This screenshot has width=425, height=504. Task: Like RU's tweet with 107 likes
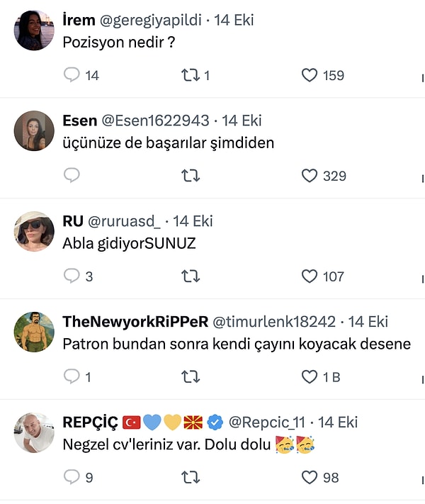tap(310, 276)
